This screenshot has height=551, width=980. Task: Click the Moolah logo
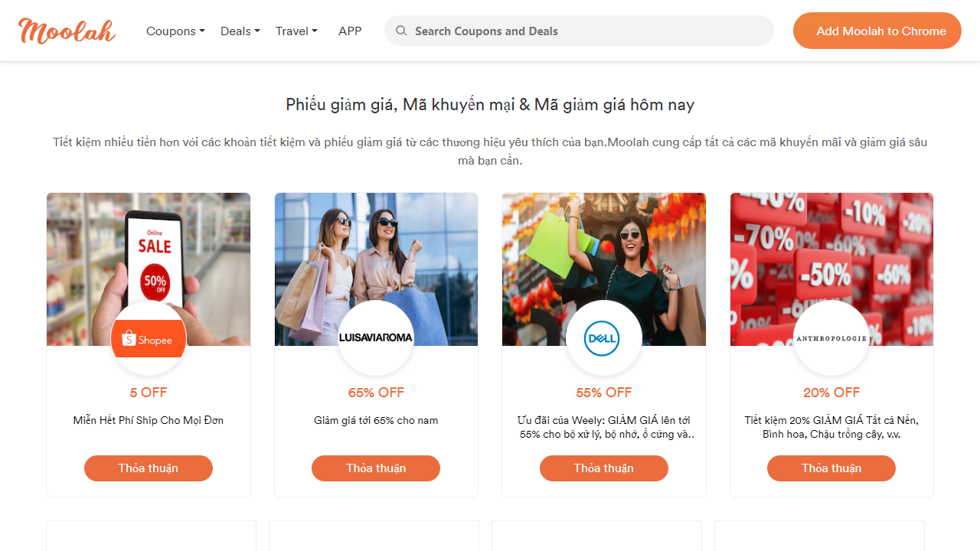(66, 31)
